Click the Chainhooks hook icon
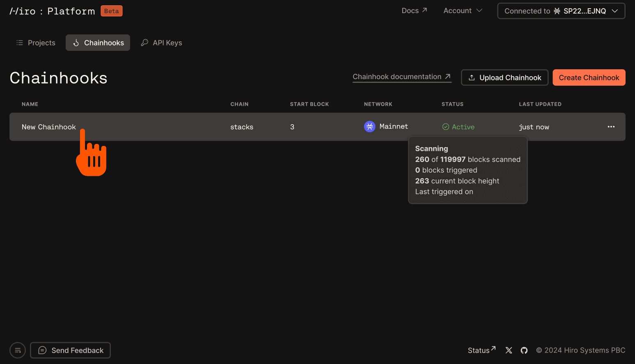Image resolution: width=635 pixels, height=364 pixels. (76, 43)
